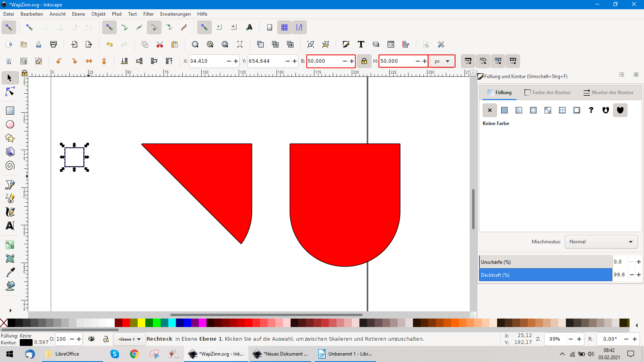Select the Node editing tool

coord(10,92)
